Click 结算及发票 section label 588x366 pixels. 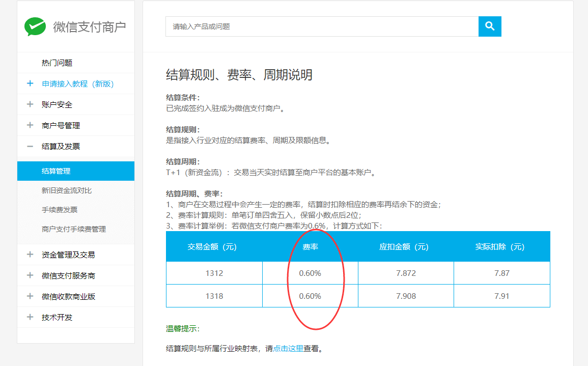(61, 146)
